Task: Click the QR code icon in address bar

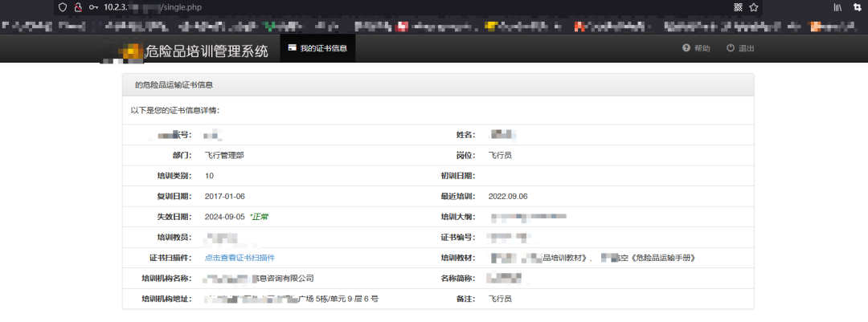Action: click(x=738, y=7)
